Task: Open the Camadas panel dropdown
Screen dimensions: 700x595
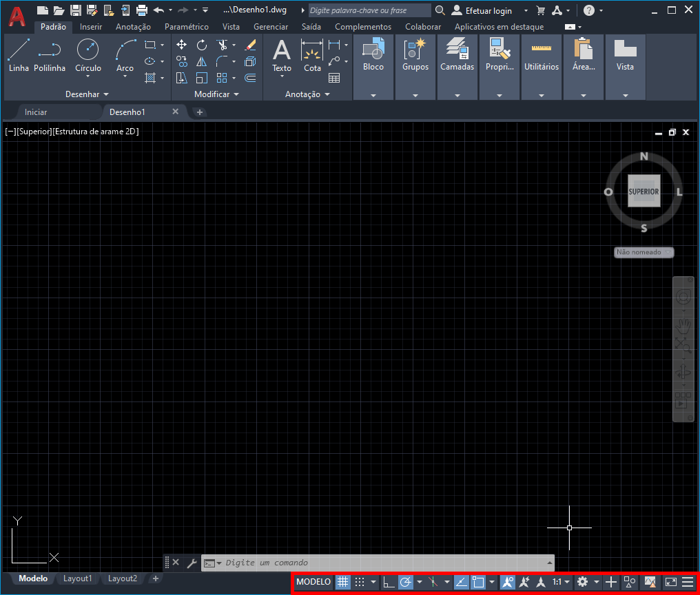Action: (457, 96)
